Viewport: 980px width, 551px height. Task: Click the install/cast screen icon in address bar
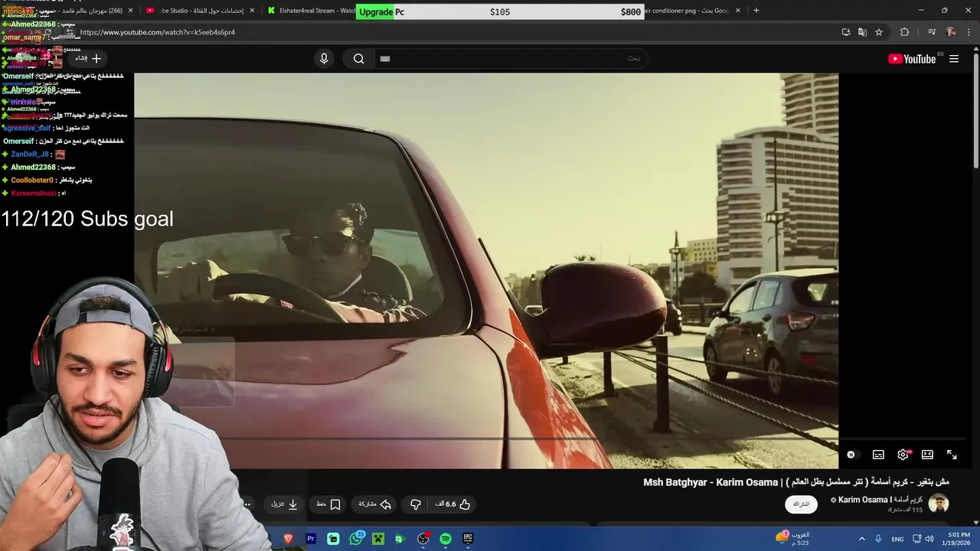pos(845,32)
